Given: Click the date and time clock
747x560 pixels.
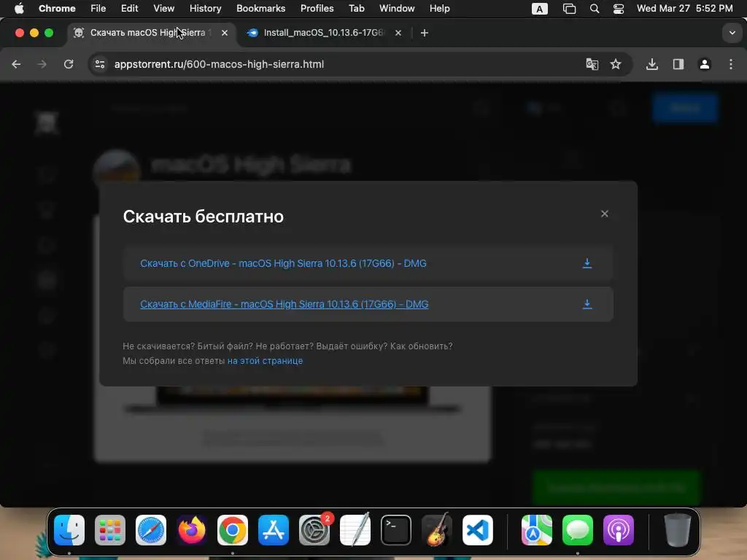Looking at the screenshot, I should click(684, 8).
